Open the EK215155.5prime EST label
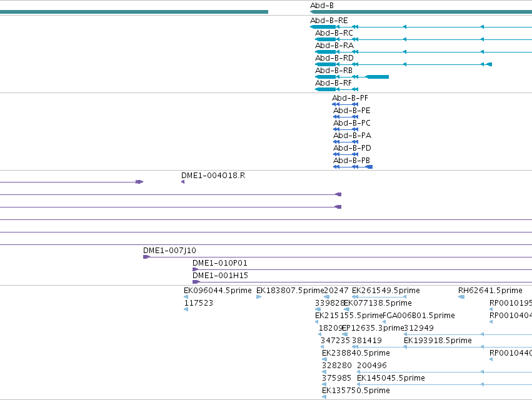The image size is (532, 400). click(349, 316)
